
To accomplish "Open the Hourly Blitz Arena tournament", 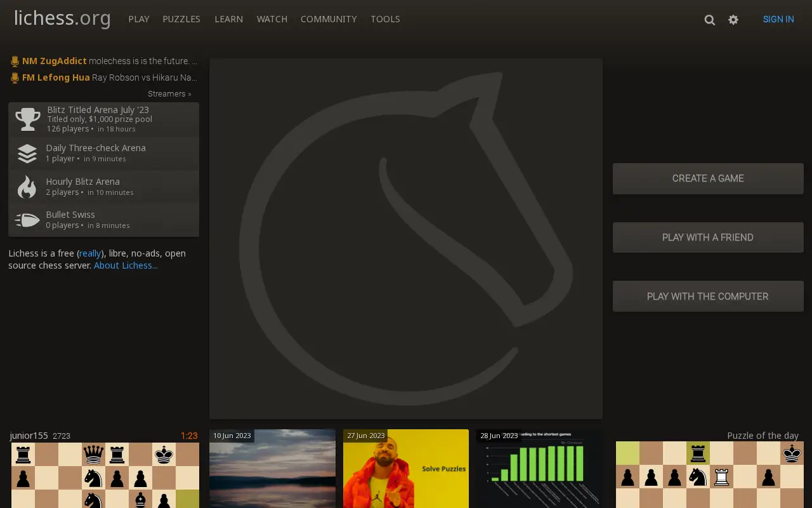I will 103,187.
